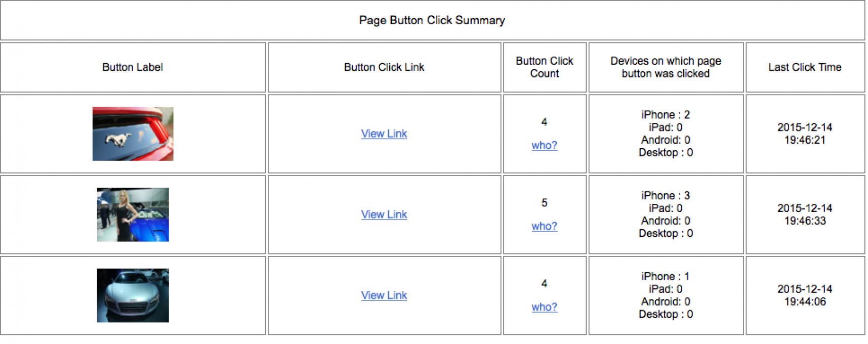Select the 19:44:06 last click timestamp
The image size is (868, 344).
805,295
